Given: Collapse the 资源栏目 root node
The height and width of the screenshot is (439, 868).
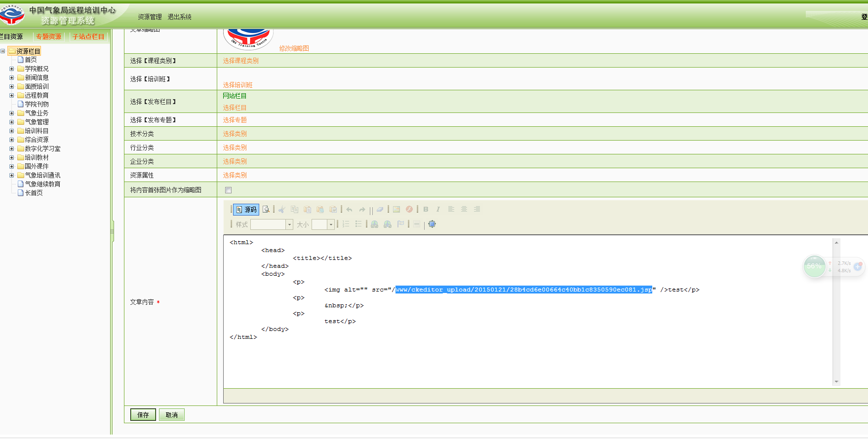Looking at the screenshot, I should [3, 51].
